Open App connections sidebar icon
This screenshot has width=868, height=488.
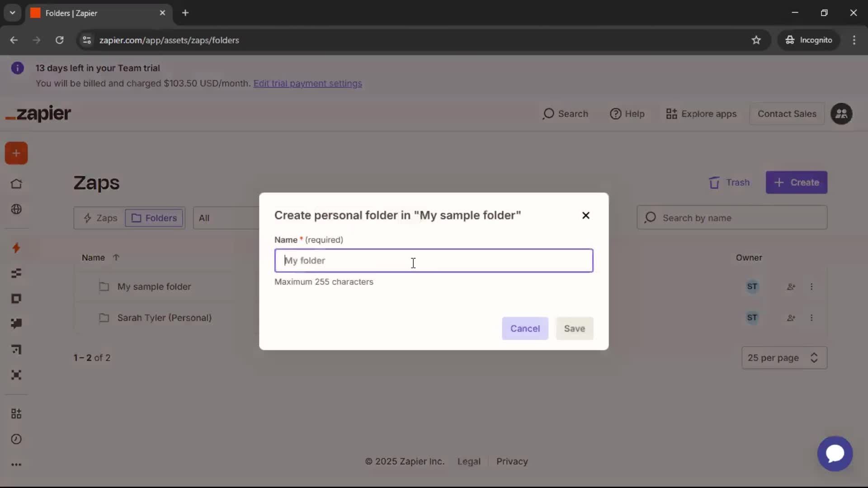click(16, 413)
